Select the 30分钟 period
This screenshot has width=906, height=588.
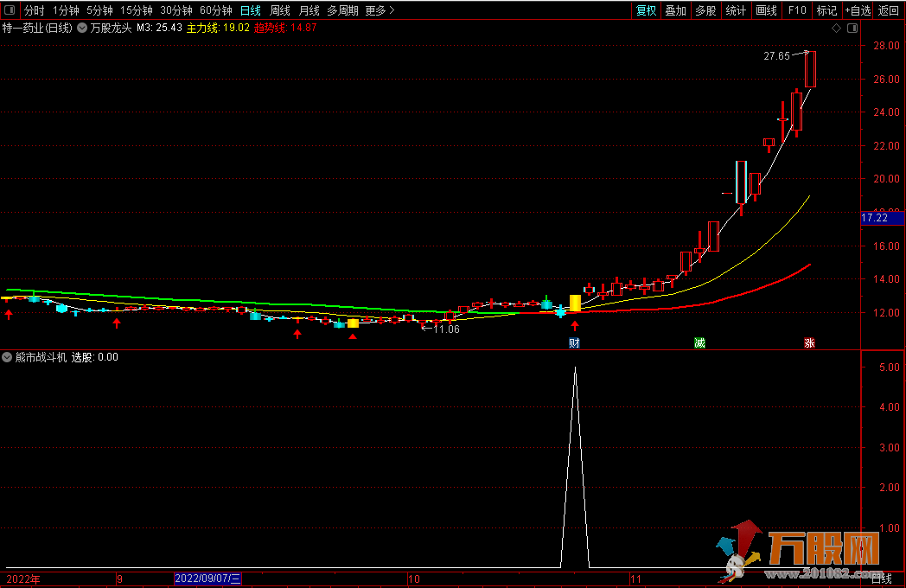[176, 10]
